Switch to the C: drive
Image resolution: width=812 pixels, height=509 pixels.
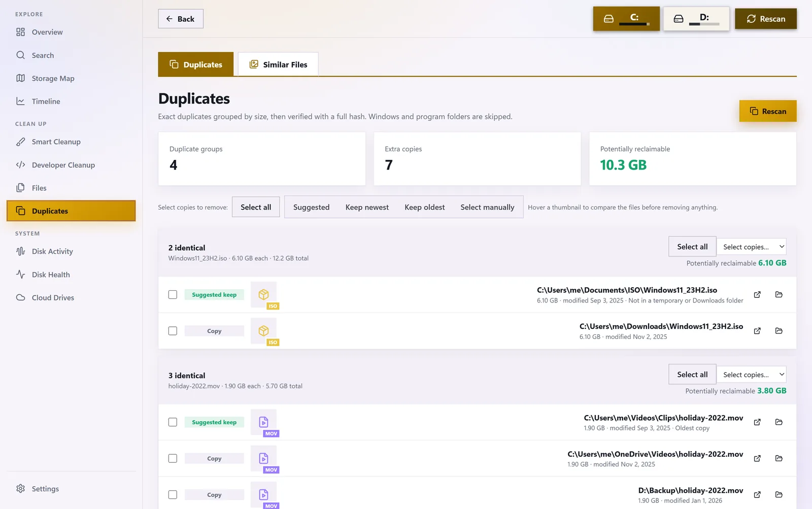[626, 19]
